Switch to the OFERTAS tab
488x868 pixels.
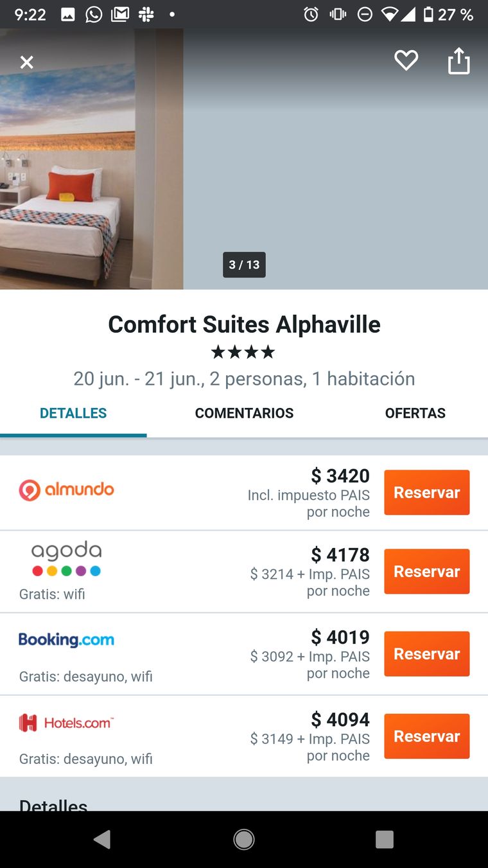415,413
